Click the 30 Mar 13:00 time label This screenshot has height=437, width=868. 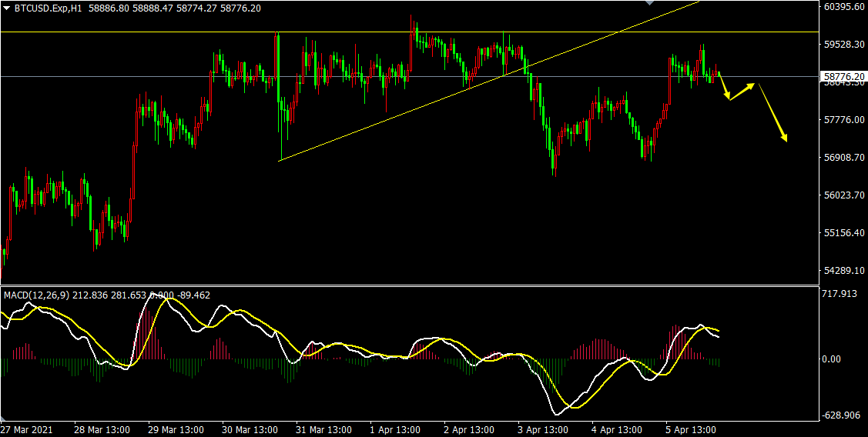coord(249,430)
